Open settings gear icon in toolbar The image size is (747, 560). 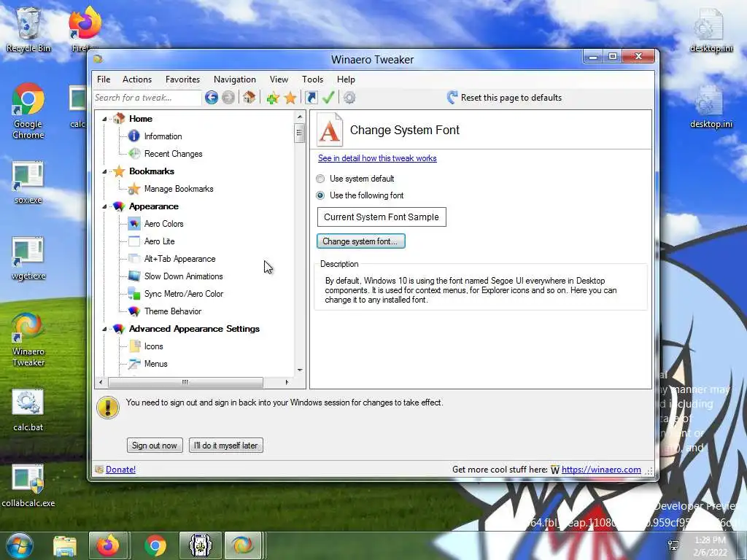tap(349, 98)
